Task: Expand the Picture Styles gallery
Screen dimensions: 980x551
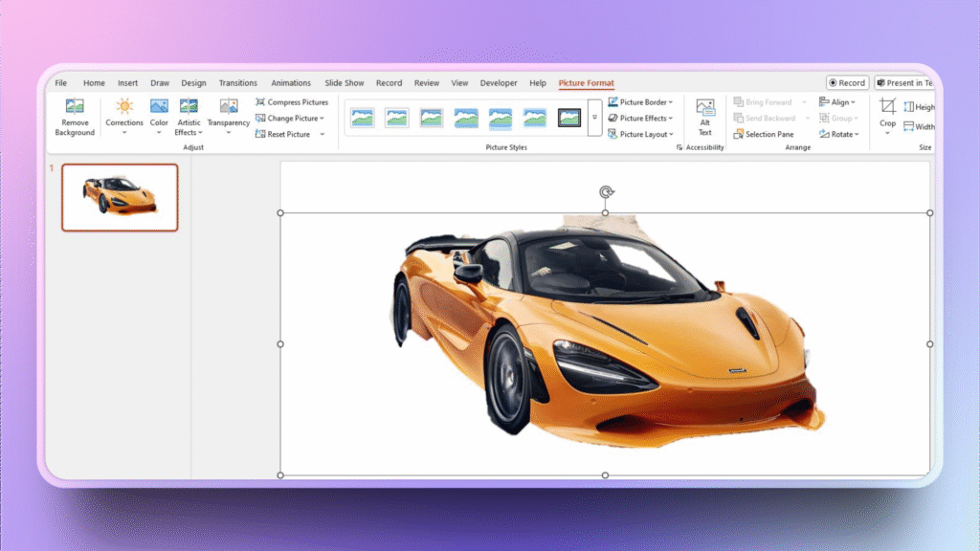Action: 594,118
